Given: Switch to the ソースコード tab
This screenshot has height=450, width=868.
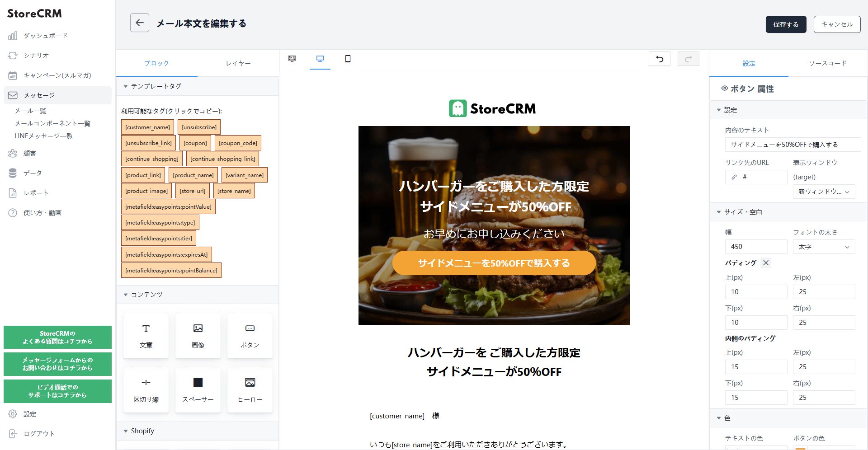Looking at the screenshot, I should [828, 63].
